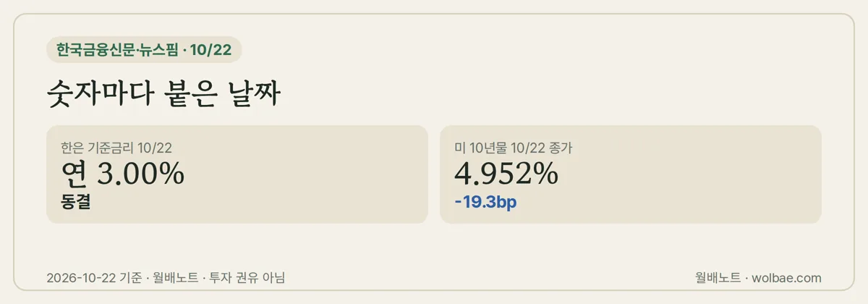Click the percent sign in 3.00%
The height and width of the screenshot is (304, 868).
click(172, 174)
